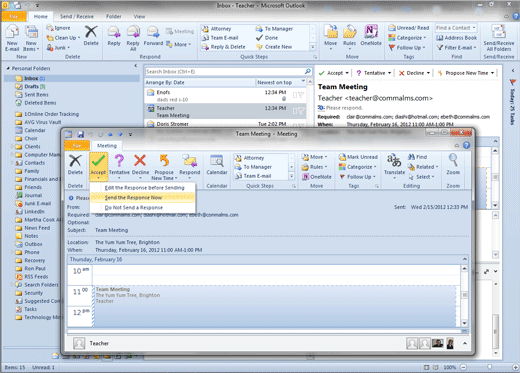Open the Newest on top sort dropdown

point(303,81)
